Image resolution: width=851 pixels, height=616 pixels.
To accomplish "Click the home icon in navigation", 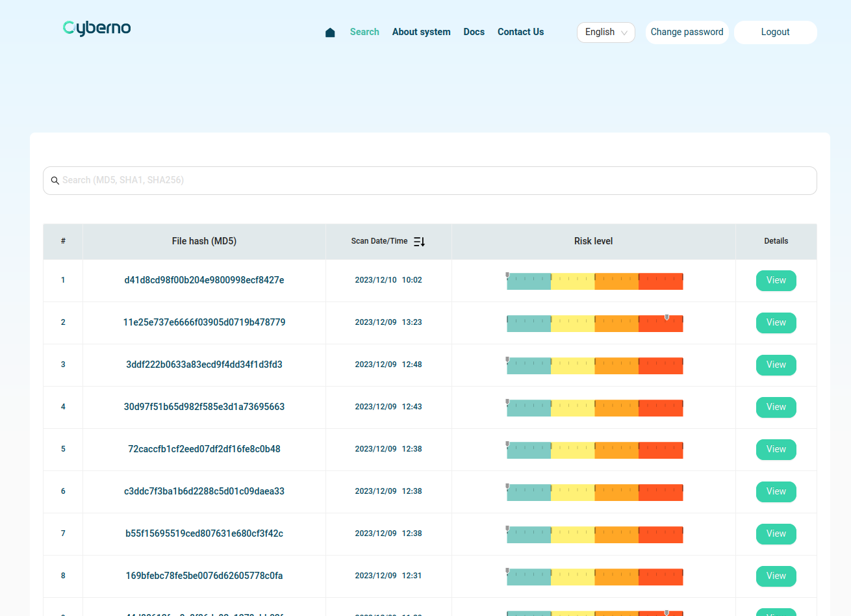I will 330,32.
